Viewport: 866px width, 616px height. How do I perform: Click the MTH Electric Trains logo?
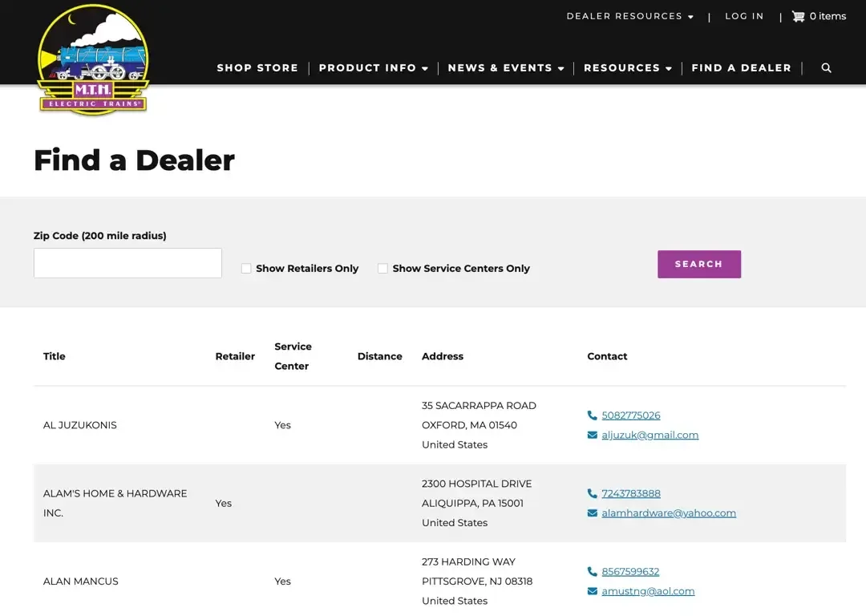[x=93, y=59]
